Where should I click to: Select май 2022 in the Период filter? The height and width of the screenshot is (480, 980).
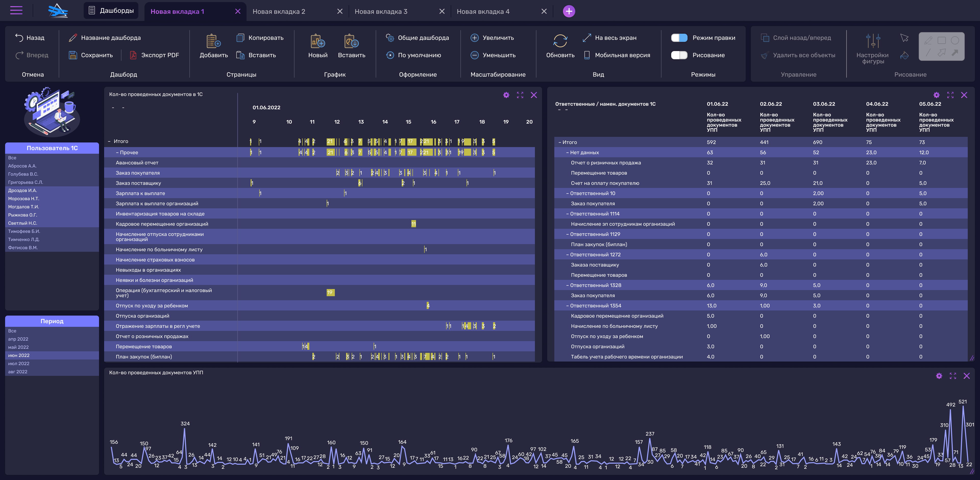[18, 347]
